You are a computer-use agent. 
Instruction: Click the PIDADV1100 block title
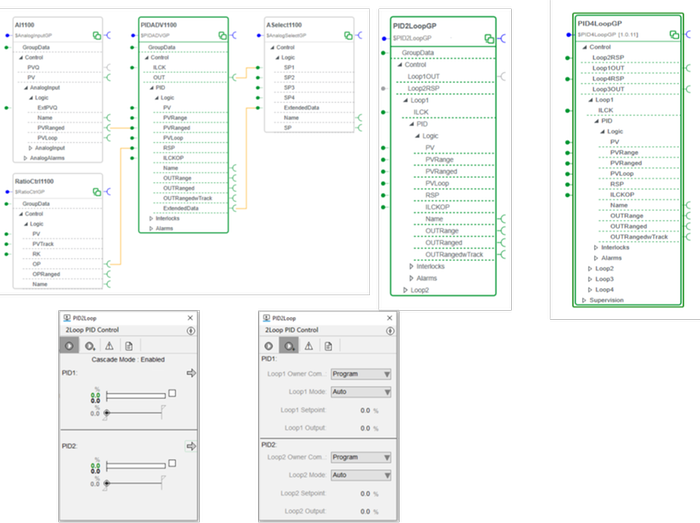pyautogui.click(x=158, y=25)
